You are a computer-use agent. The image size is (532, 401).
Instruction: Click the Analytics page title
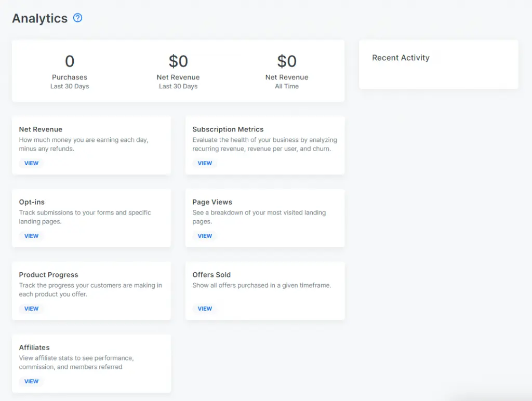click(x=40, y=18)
